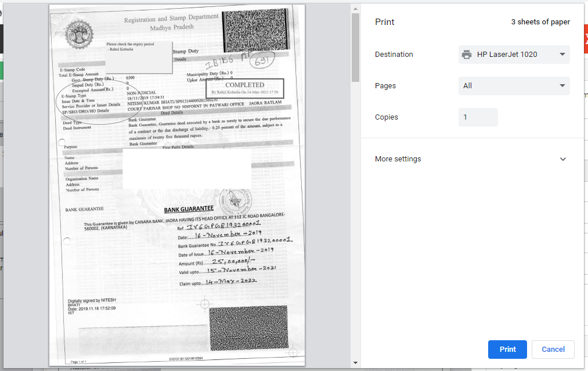Screen dimensions: 588x371
Task: Click the red icon at the right screen edge
Action: point(585,38)
